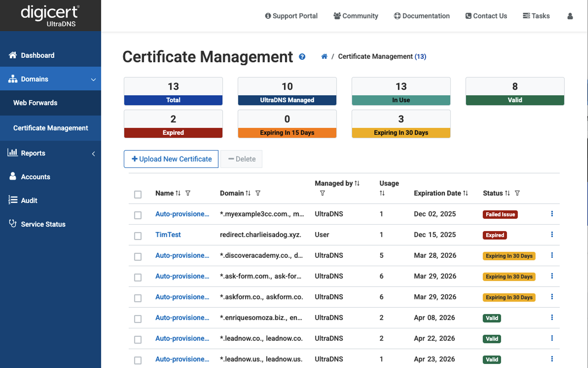Check the askform.co certificate row
This screenshot has height=368, width=588.
point(138,298)
